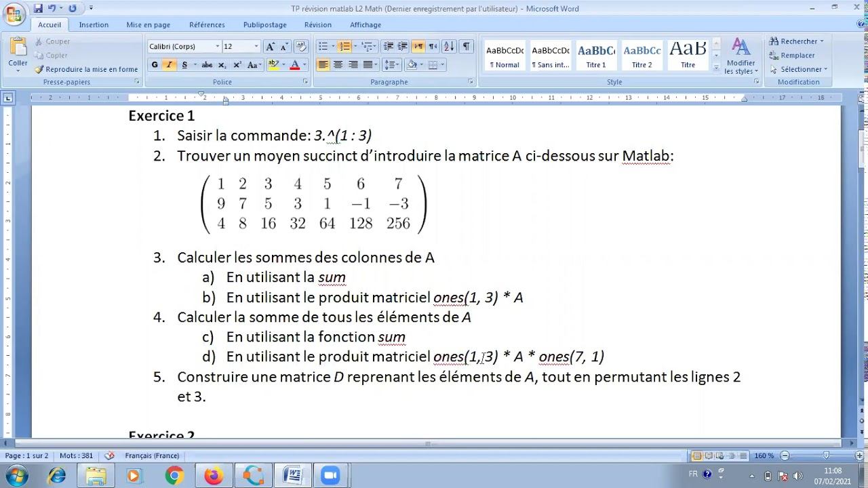Open the underline style dropdown arrow
This screenshot has height=488, width=868.
coord(195,64)
